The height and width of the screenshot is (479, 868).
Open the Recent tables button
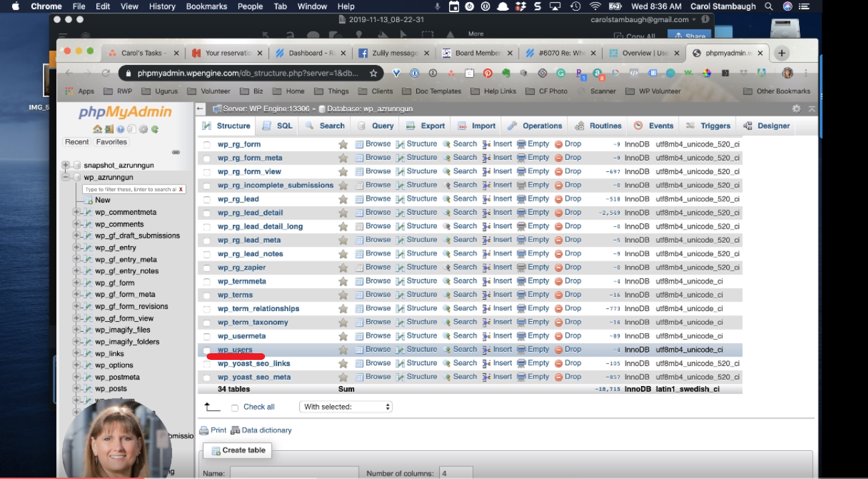76,142
